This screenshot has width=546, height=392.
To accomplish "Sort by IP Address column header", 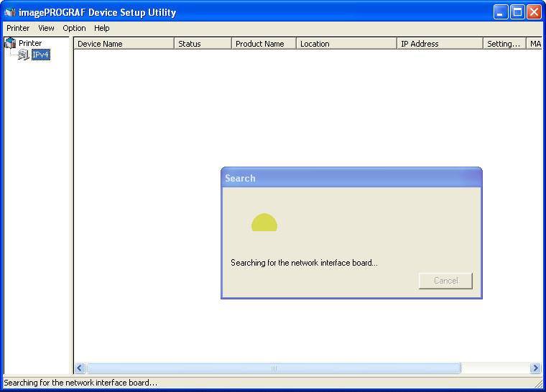I will tap(440, 44).
